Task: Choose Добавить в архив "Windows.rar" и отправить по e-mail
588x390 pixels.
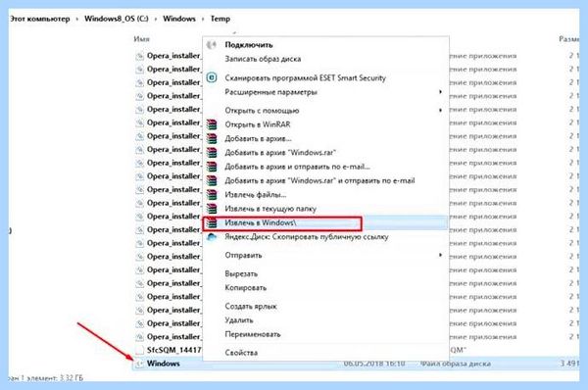Action: tap(319, 180)
